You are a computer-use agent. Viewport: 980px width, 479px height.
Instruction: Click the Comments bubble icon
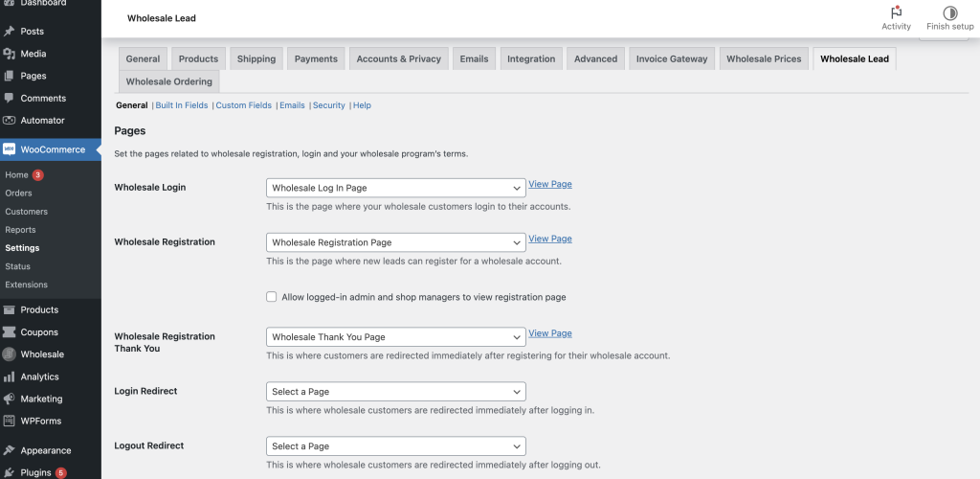point(10,98)
